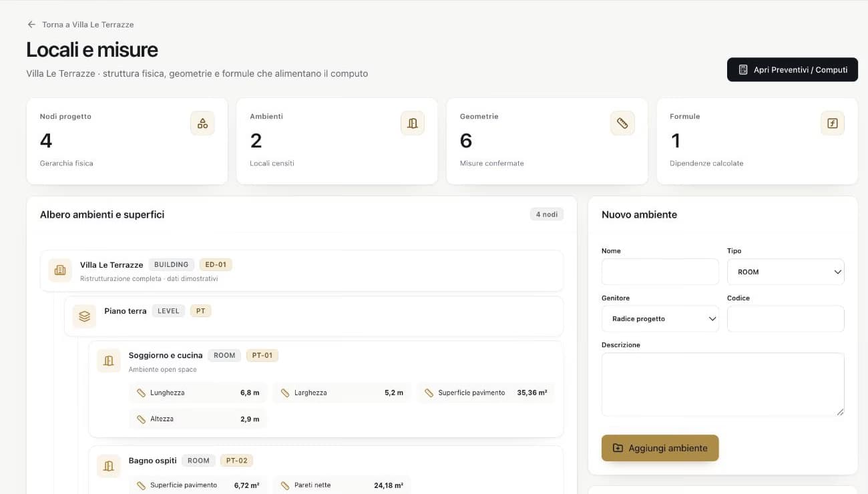Click the ruler icon beside Pareti nette
Viewport: 868px width, 494px height.
click(285, 485)
